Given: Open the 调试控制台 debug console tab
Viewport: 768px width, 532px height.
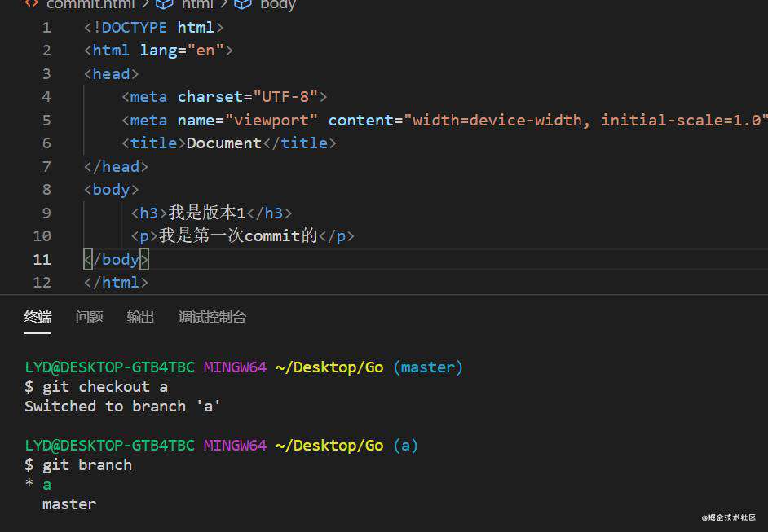Looking at the screenshot, I should [212, 317].
